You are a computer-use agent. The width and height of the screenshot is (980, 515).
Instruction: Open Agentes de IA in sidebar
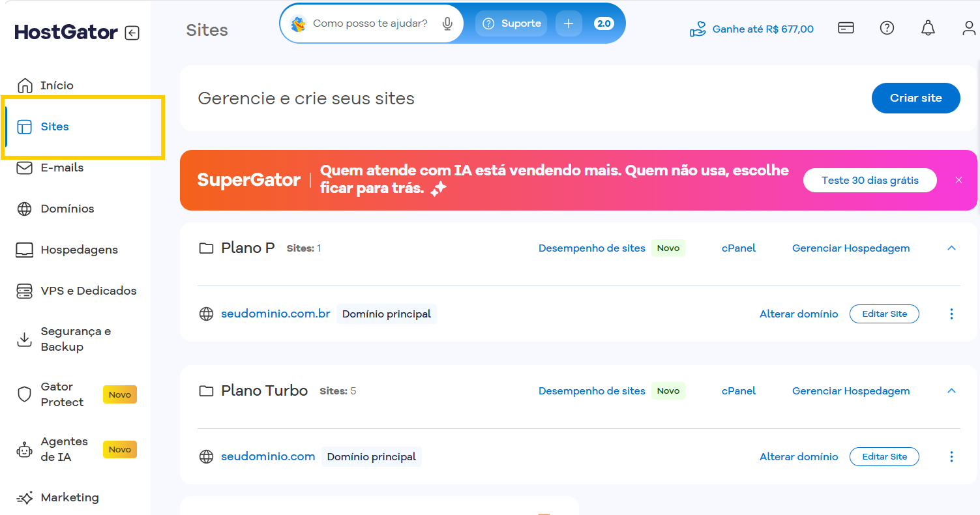[x=64, y=449]
